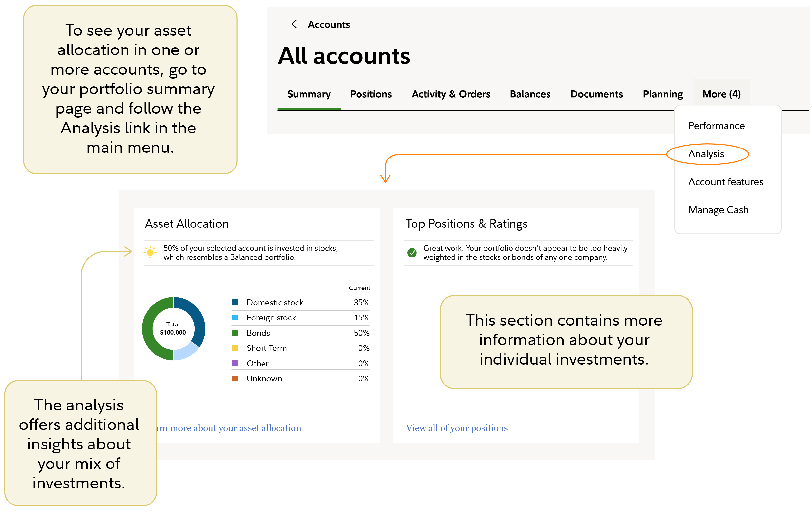This screenshot has height=514, width=812.
Task: Choose Analysis from the More menu
Action: click(x=706, y=154)
